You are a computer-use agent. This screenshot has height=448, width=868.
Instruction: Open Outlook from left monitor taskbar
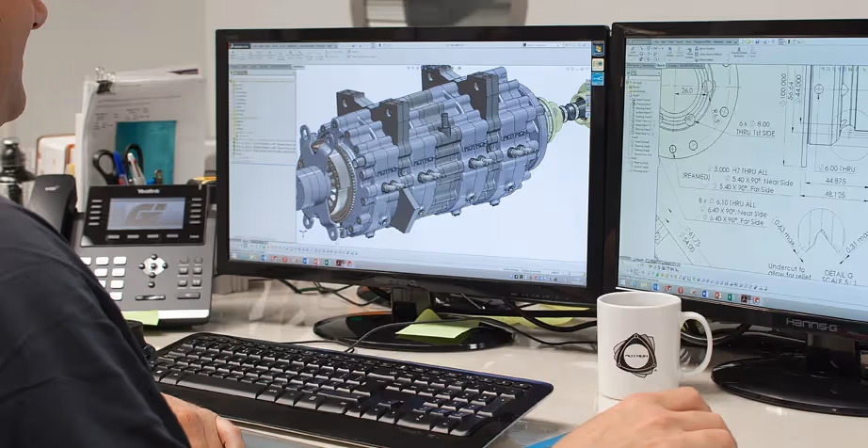click(x=264, y=258)
